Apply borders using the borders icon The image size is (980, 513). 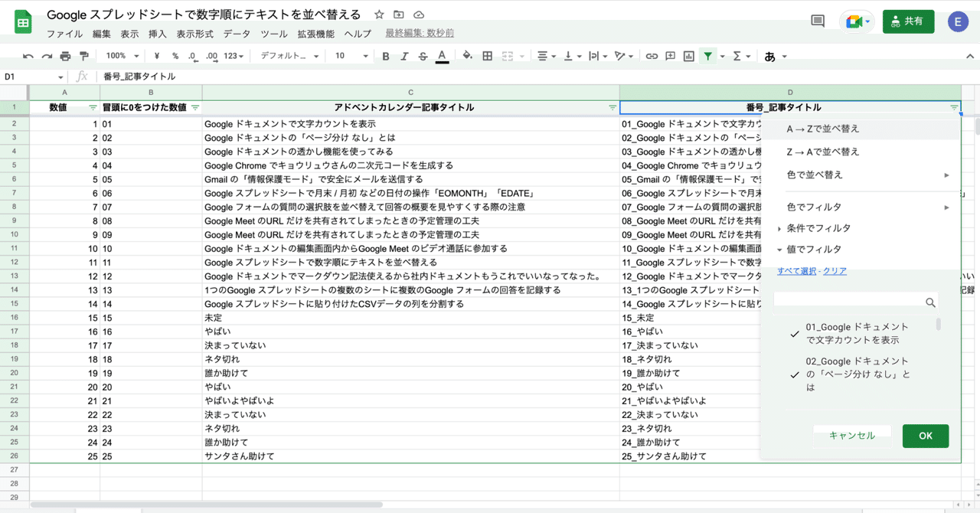485,56
